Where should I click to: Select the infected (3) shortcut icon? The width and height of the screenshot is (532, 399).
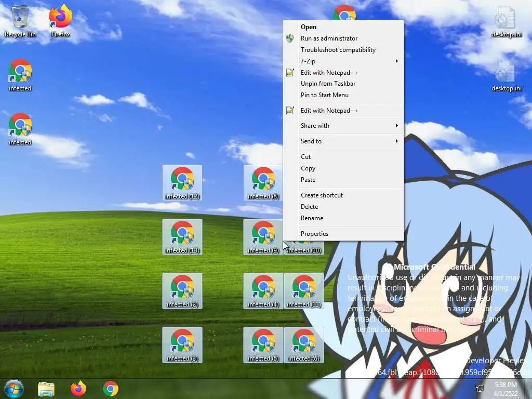coord(182,345)
